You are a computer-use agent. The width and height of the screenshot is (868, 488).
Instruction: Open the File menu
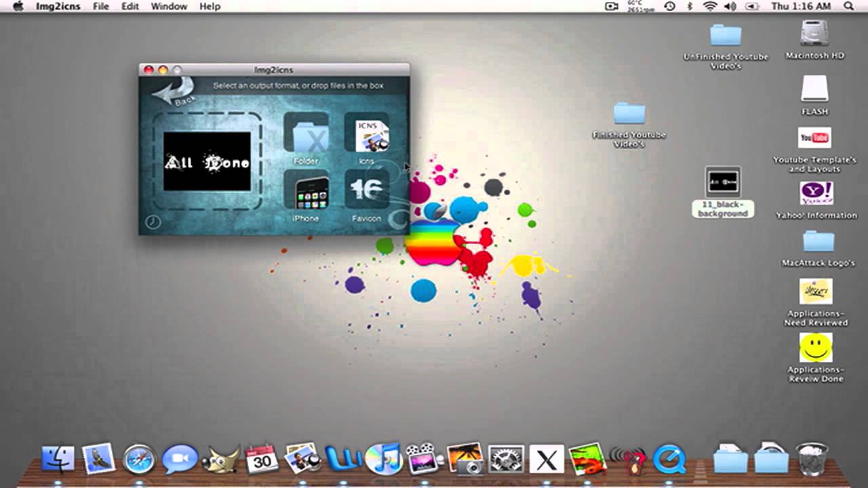pos(99,6)
